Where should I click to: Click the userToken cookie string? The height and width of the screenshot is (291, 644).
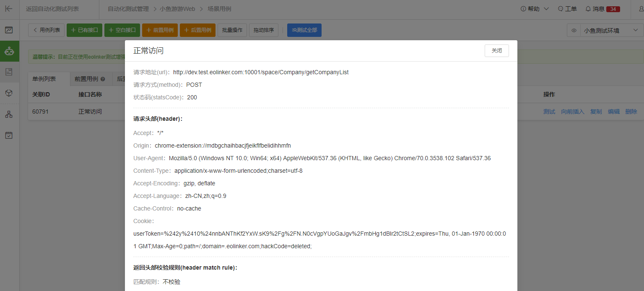click(320, 240)
